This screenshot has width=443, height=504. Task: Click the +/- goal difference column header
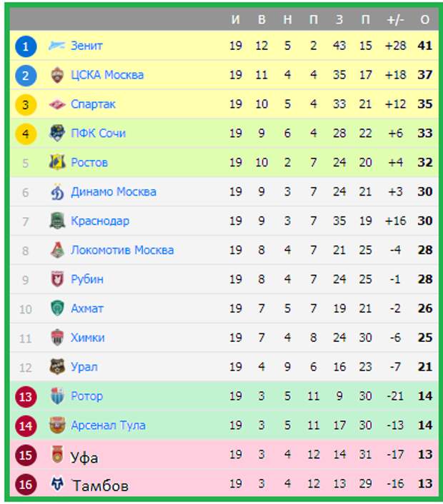pyautogui.click(x=395, y=19)
